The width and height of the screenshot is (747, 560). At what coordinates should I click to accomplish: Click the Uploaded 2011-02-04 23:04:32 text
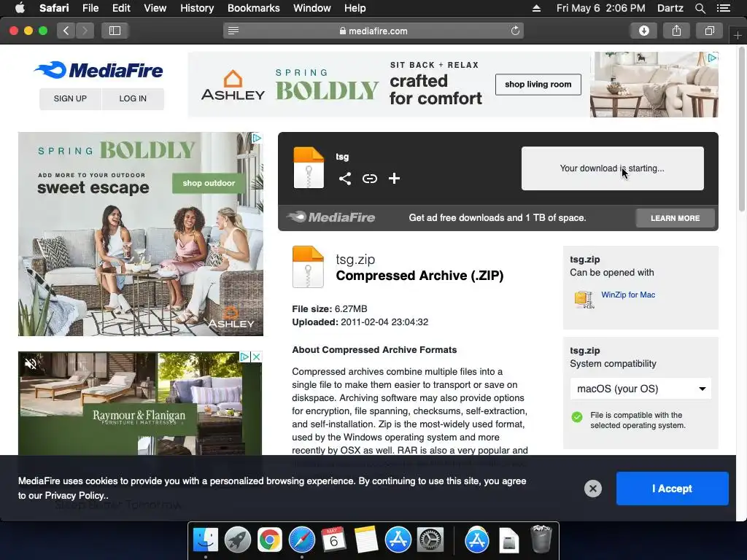[360, 322]
